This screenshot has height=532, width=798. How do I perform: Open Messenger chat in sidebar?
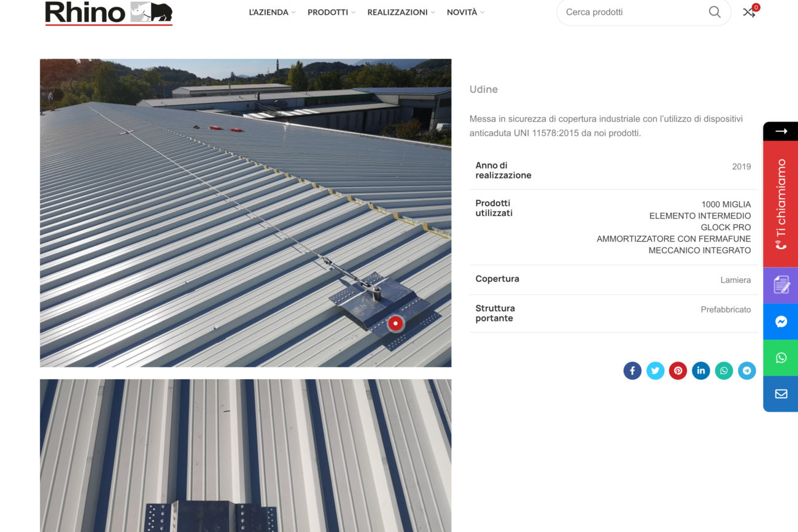click(x=781, y=322)
